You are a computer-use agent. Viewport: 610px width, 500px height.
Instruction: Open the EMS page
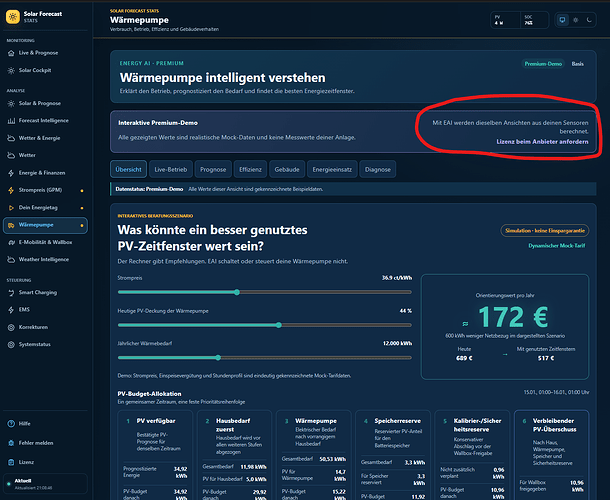24,310
